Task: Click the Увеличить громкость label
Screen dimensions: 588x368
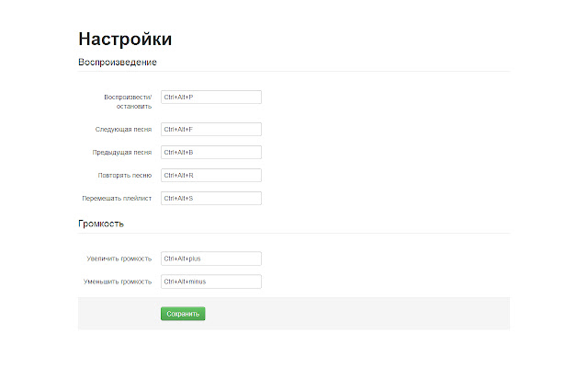Action: (119, 259)
